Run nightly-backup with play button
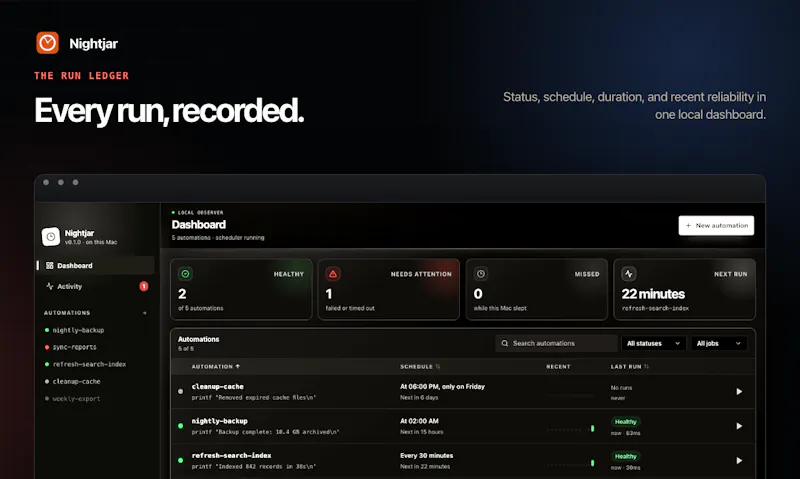The image size is (800, 479). click(739, 426)
